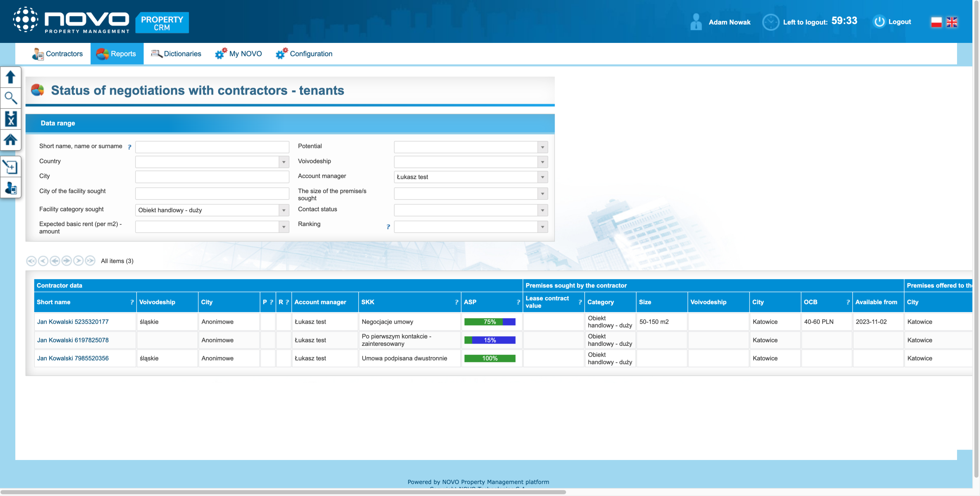The image size is (980, 496).
Task: Expand the Account manager dropdown
Action: 542,177
